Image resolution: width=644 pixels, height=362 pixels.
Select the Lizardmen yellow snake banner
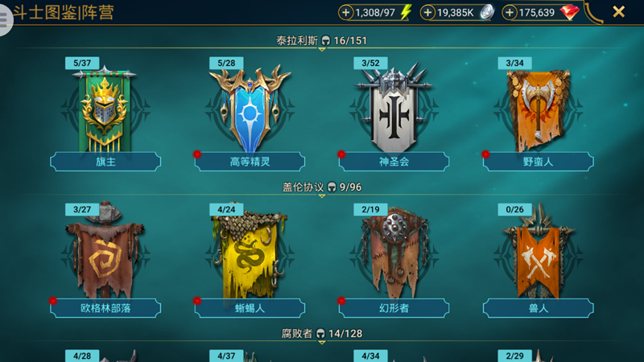click(x=249, y=253)
